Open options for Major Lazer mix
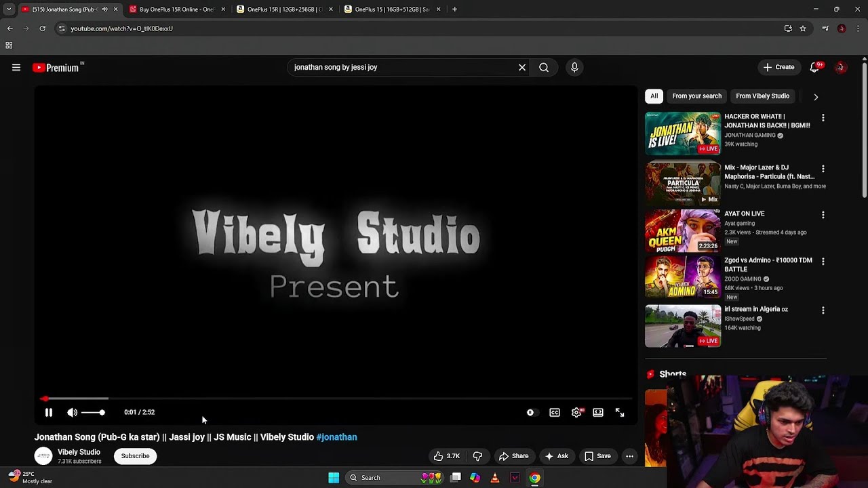This screenshot has height=488, width=868. tap(823, 169)
